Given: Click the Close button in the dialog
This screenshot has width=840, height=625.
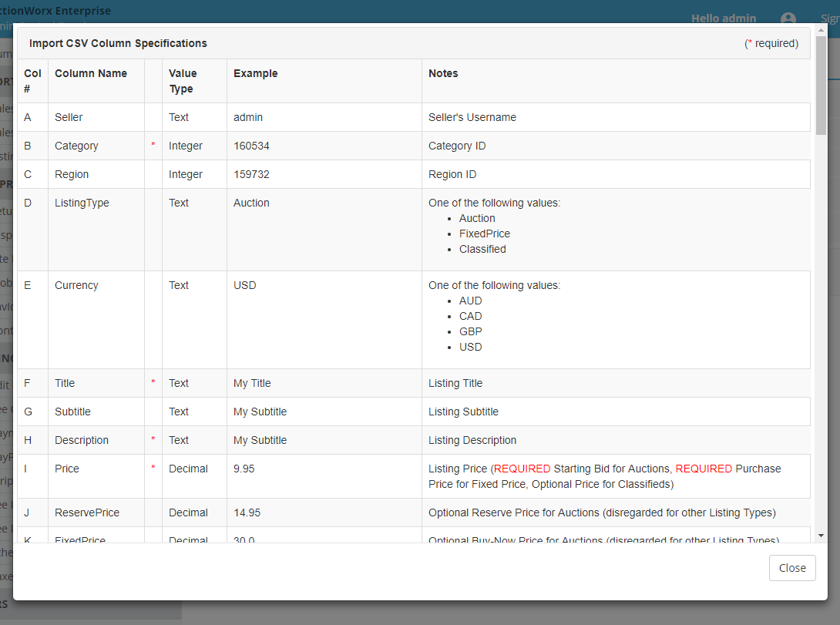Looking at the screenshot, I should coord(791,568).
